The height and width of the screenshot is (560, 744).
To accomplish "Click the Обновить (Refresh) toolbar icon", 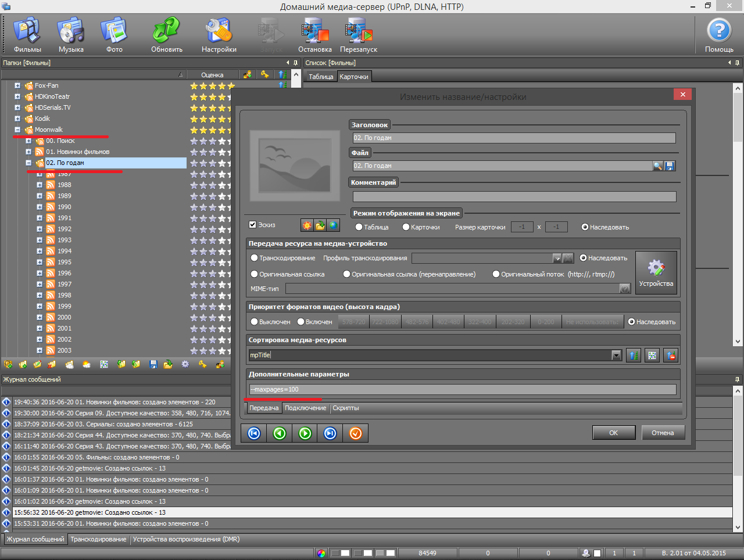I will point(167,35).
